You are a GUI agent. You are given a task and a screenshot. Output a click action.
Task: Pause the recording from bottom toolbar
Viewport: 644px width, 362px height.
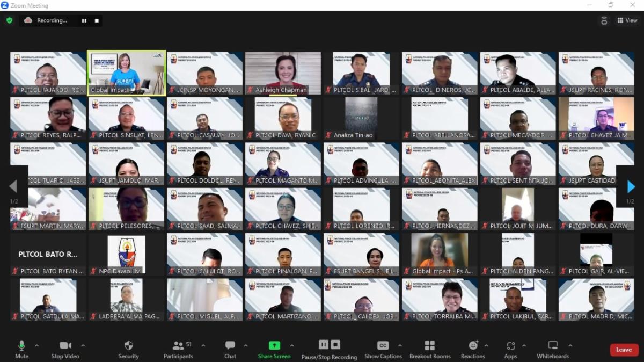324,344
